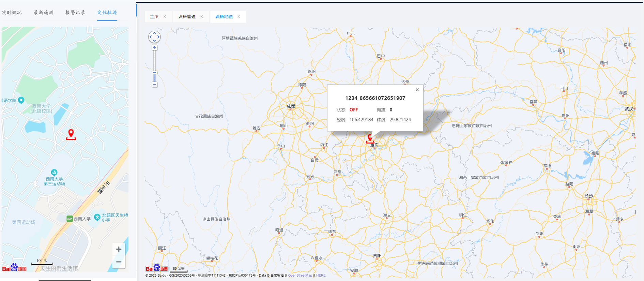Select the 定位轨迹 tab
This screenshot has height=281, width=644.
pos(107,13)
